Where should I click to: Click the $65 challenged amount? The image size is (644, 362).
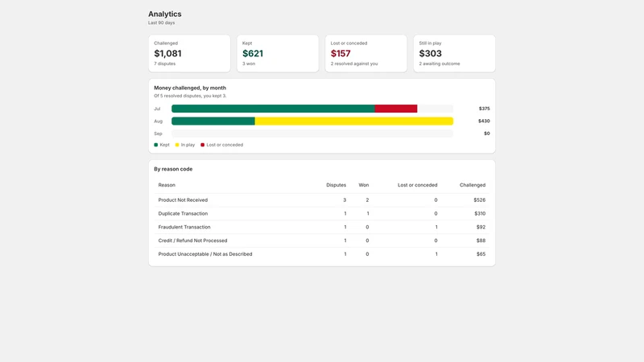click(481, 254)
